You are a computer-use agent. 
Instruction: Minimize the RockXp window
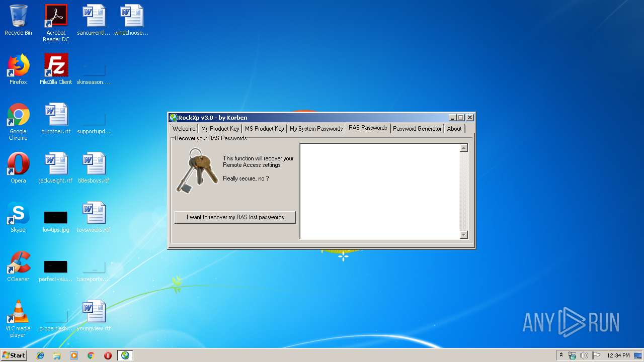452,118
